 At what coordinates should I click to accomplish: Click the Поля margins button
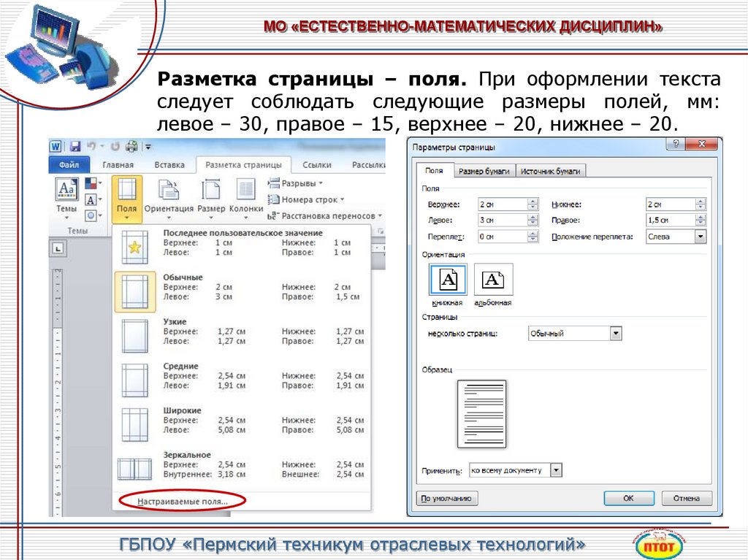coord(127,199)
